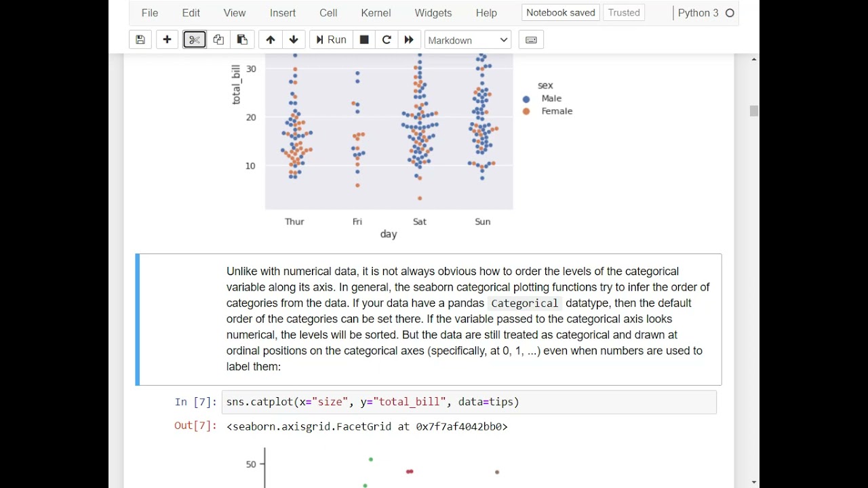
Task: Open the Edit menu
Action: (191, 13)
